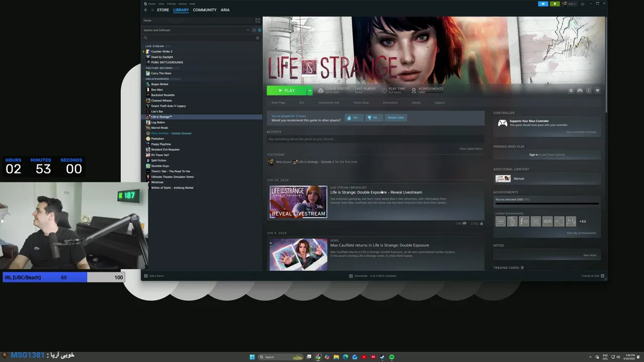Open Friends & Chat in Steam footer

click(x=593, y=276)
